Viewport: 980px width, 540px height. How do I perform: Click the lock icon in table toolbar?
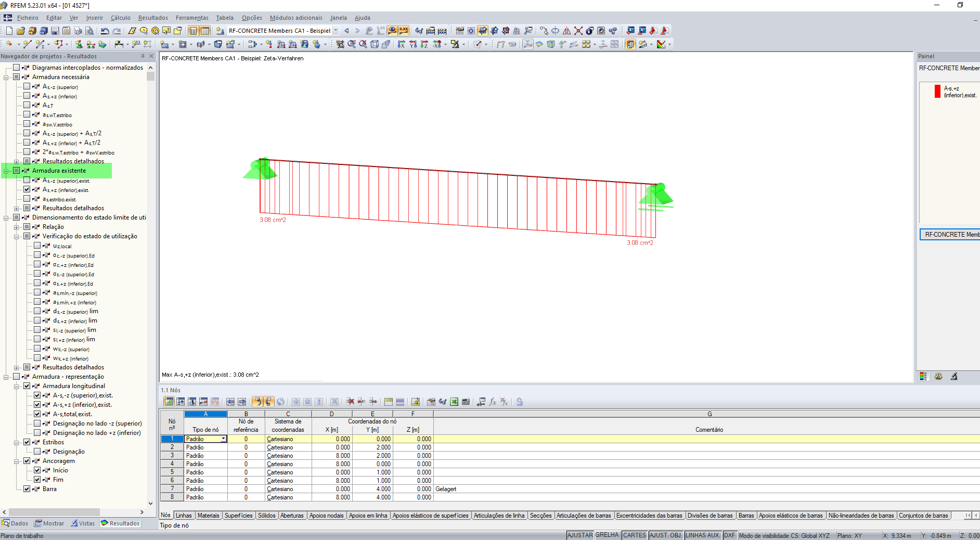(x=519, y=402)
